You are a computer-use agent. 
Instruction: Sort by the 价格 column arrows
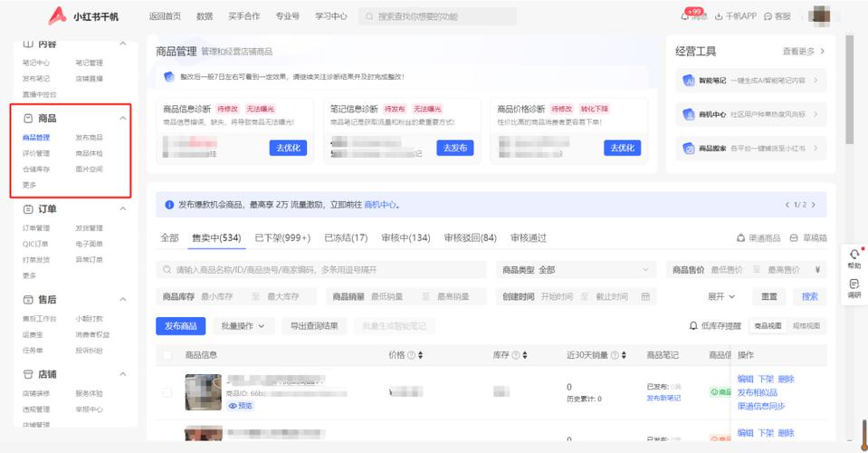coord(420,355)
